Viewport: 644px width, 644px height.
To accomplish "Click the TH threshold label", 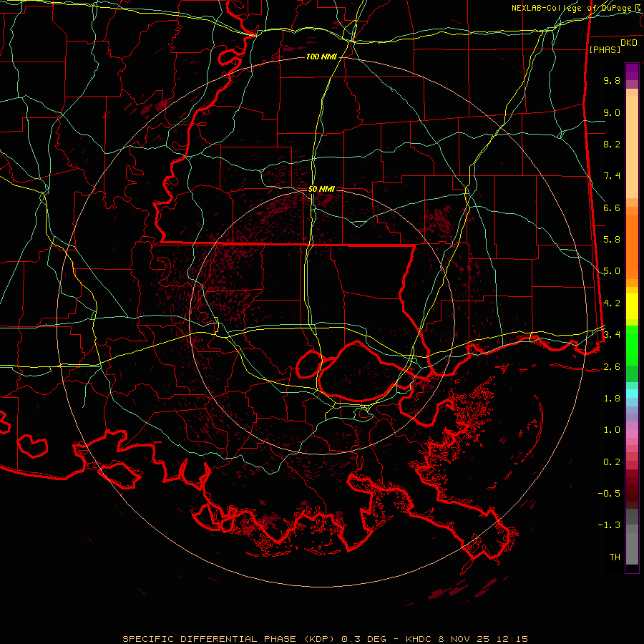I will coord(615,557).
